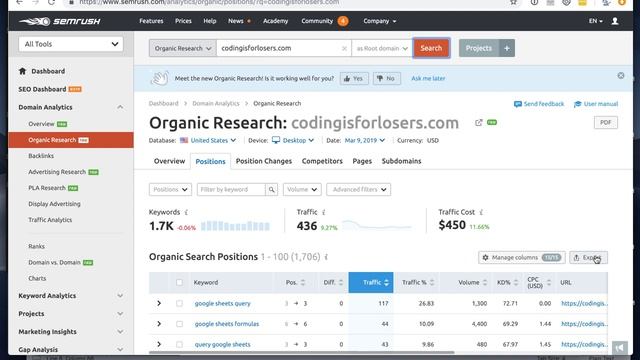Switch to the Overview tab
Viewport: 640px width, 360px height.
[x=169, y=161]
